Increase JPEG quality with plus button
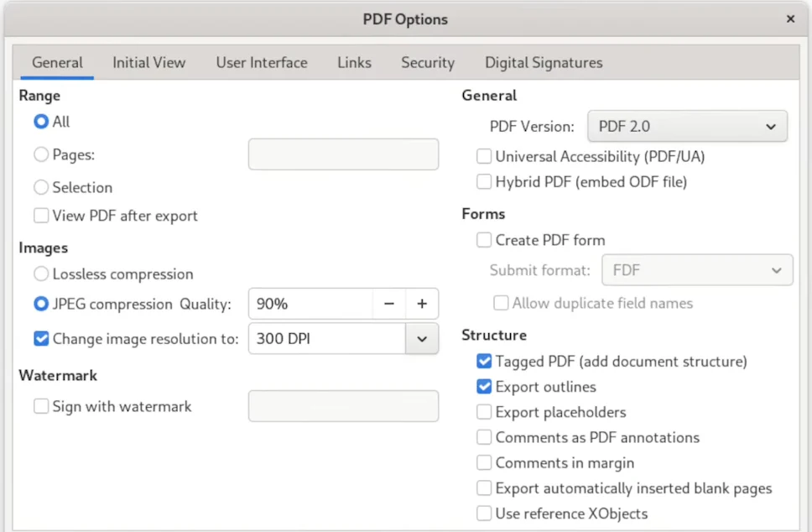This screenshot has height=532, width=812. tap(422, 304)
